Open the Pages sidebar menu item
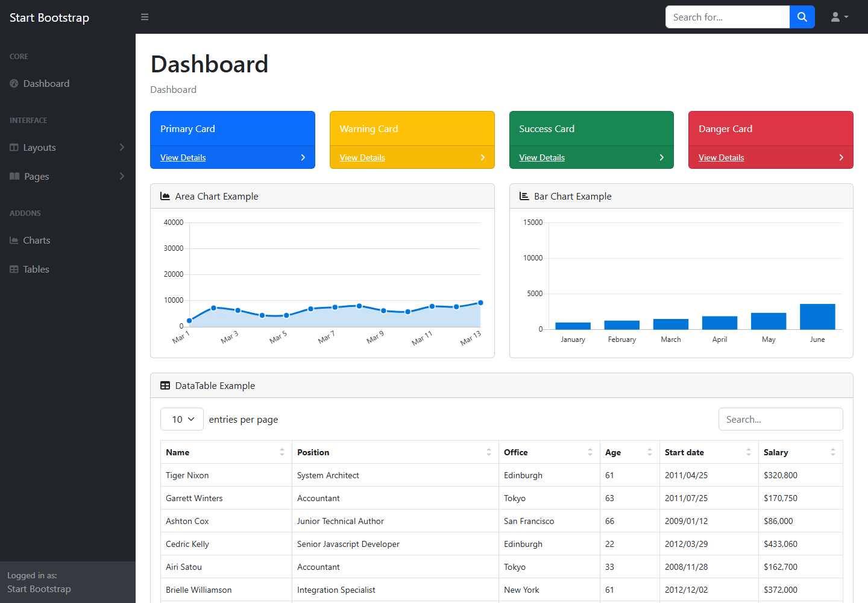868x603 pixels. pos(68,176)
